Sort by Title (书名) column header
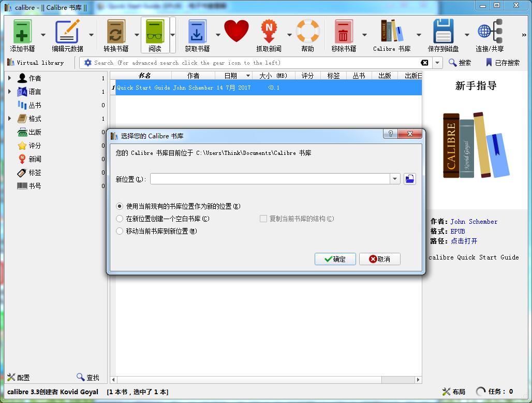The height and width of the screenshot is (403, 532). click(144, 76)
